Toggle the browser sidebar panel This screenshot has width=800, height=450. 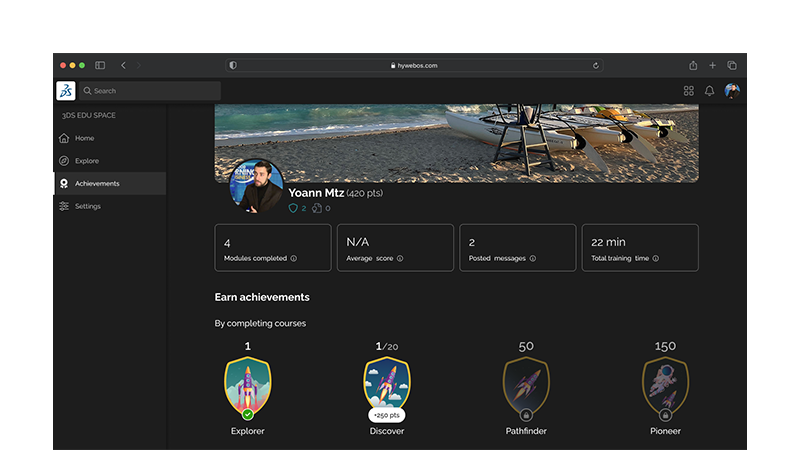(x=100, y=65)
